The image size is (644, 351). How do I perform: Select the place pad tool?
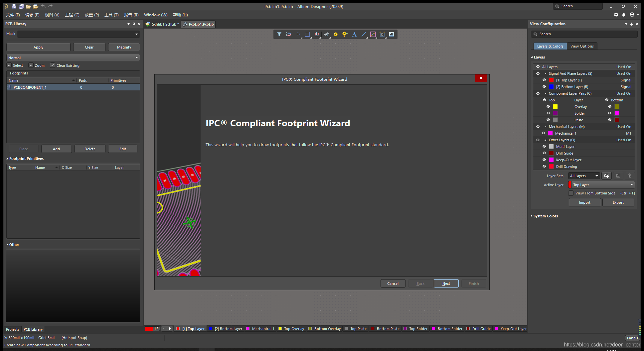pos(336,34)
